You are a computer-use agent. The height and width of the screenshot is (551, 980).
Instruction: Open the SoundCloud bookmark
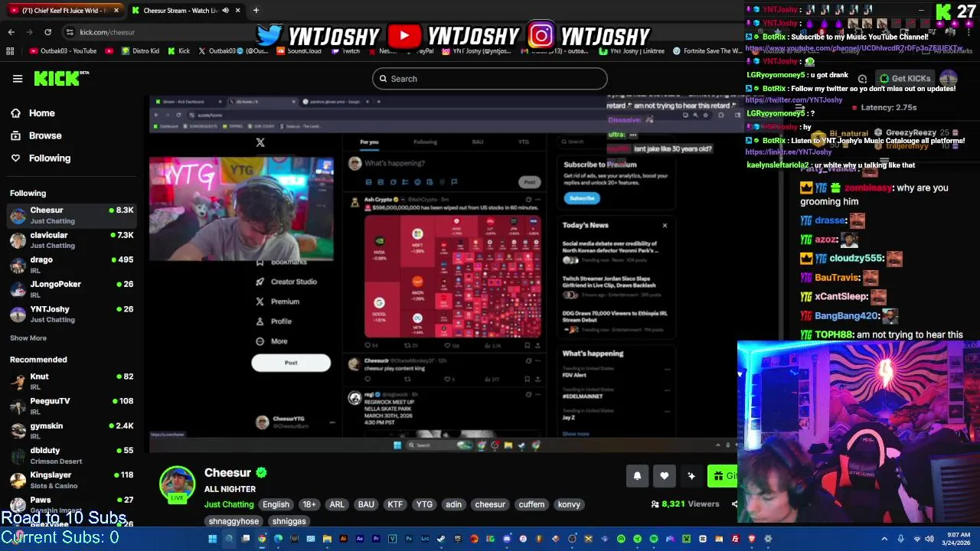[299, 51]
